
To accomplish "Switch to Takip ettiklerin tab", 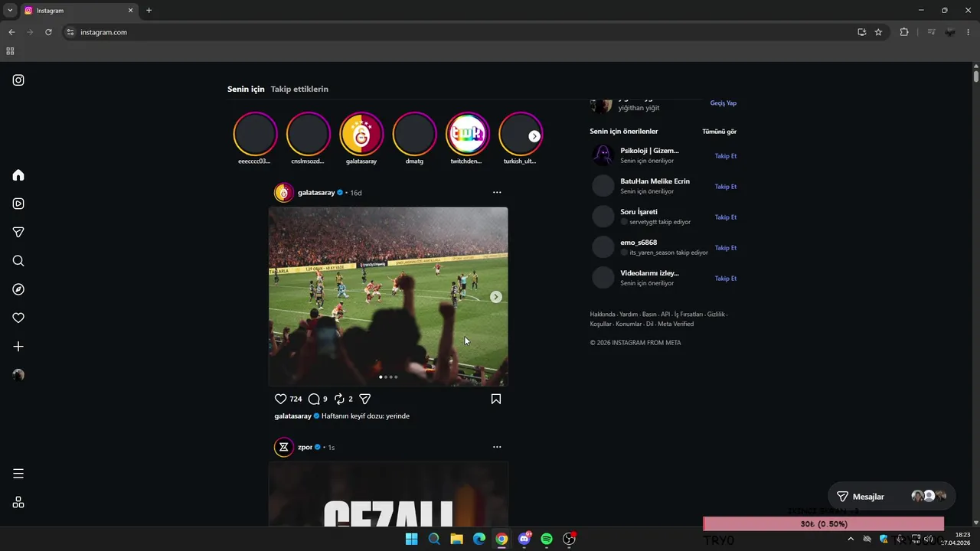I will 299,89.
